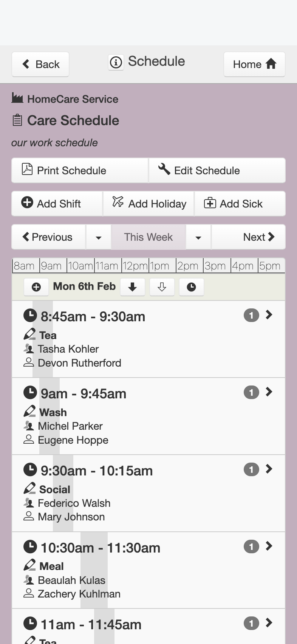The width and height of the screenshot is (297, 644).
Task: Select This Week view
Action: pyautogui.click(x=148, y=237)
